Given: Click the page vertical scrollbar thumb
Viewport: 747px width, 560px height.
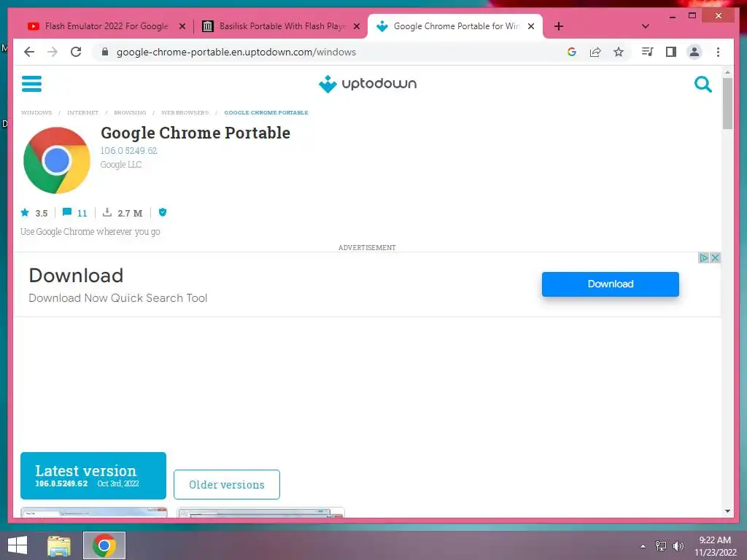Looking at the screenshot, I should pyautogui.click(x=727, y=103).
